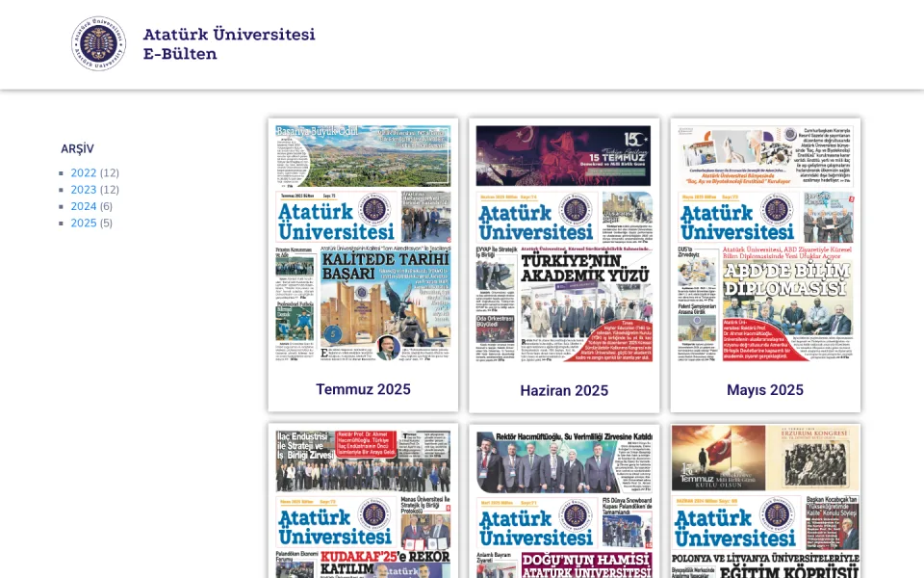Open the KUDAKAF'25 rekor katılım cover

pyautogui.click(x=363, y=503)
